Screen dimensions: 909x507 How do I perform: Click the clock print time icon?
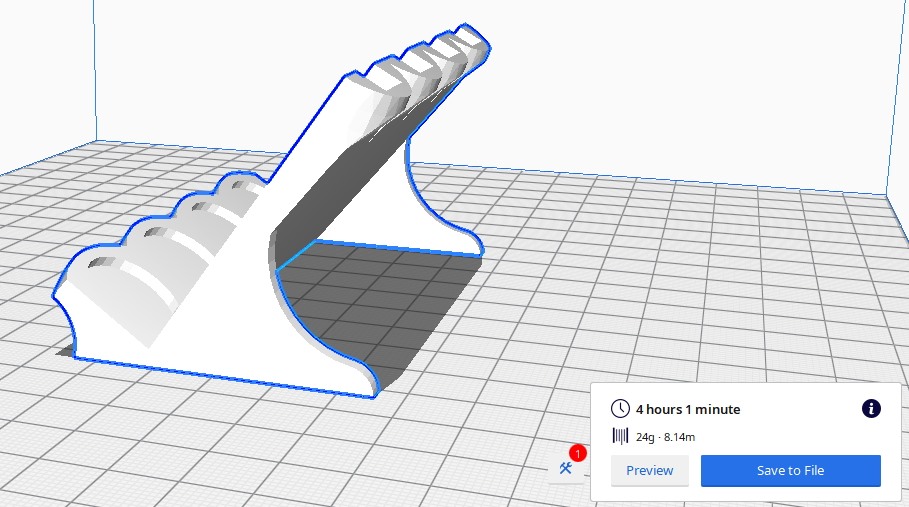click(x=620, y=408)
